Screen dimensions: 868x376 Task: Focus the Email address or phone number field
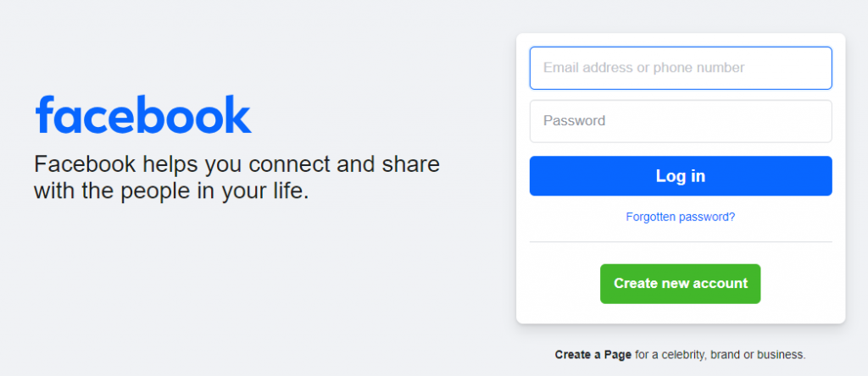(x=680, y=68)
